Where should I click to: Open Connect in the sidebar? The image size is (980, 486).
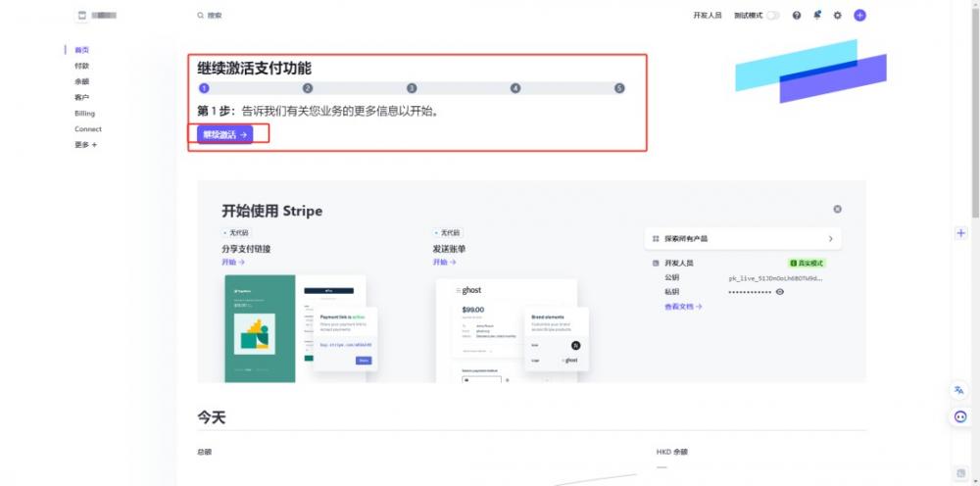[88, 129]
